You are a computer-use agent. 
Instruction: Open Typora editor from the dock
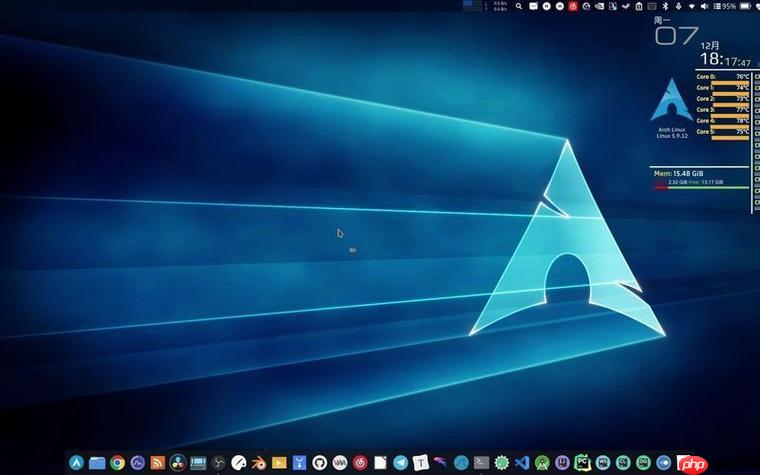point(421,463)
